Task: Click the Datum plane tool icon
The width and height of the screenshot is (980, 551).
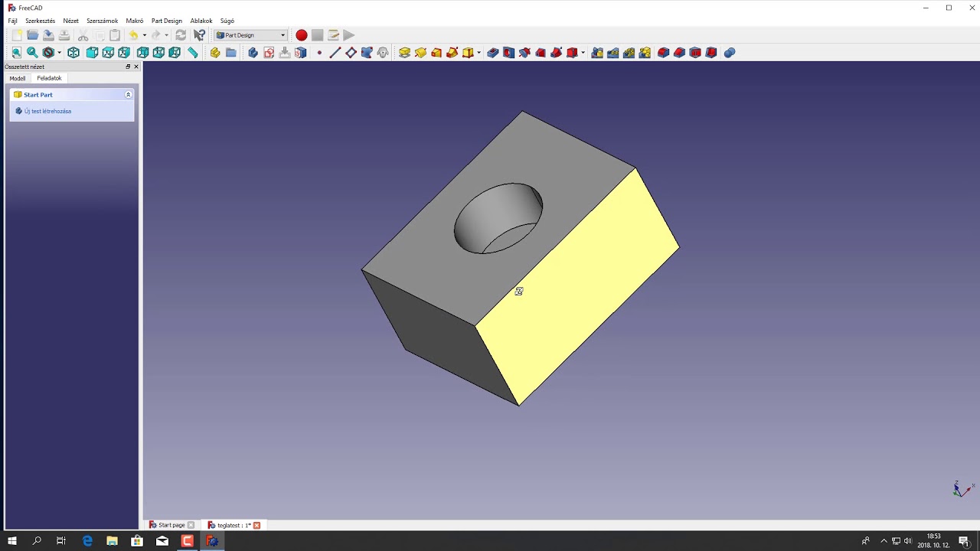Action: click(351, 53)
